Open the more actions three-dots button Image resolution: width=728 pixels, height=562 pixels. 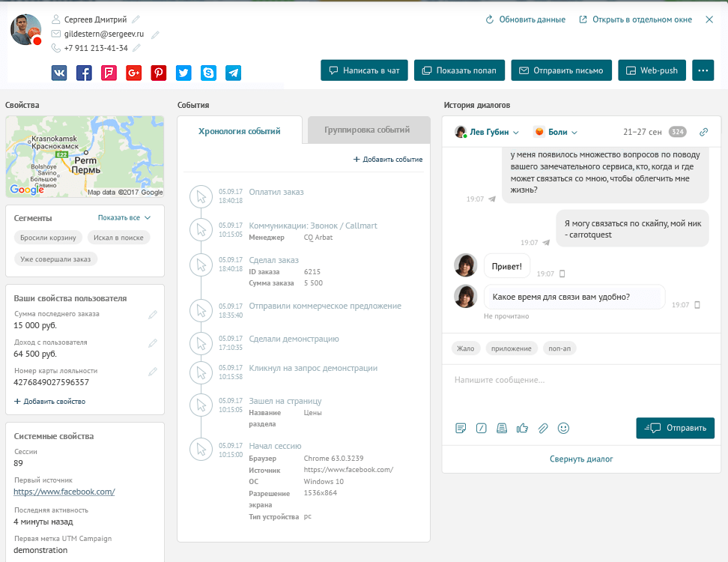(703, 70)
